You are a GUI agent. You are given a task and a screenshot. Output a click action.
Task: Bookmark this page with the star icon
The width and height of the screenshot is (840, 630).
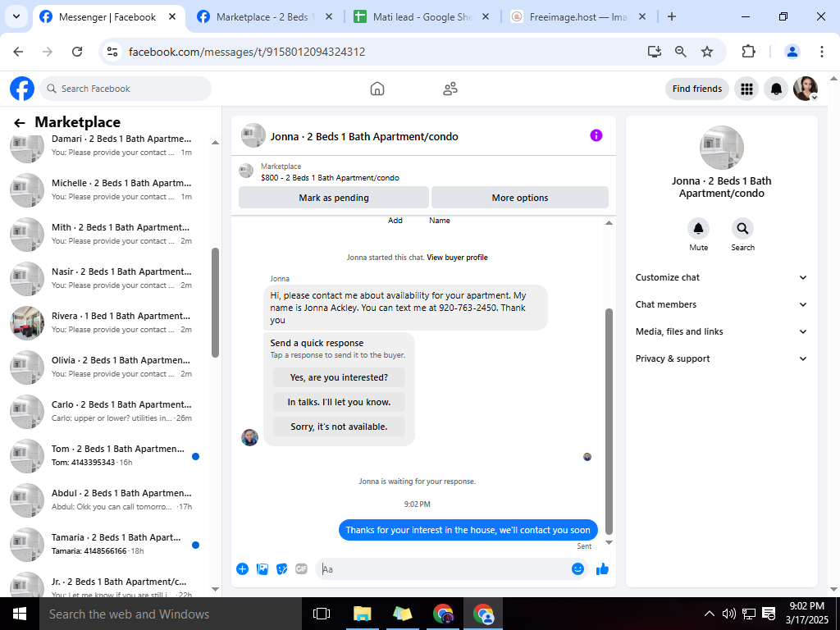(x=707, y=52)
